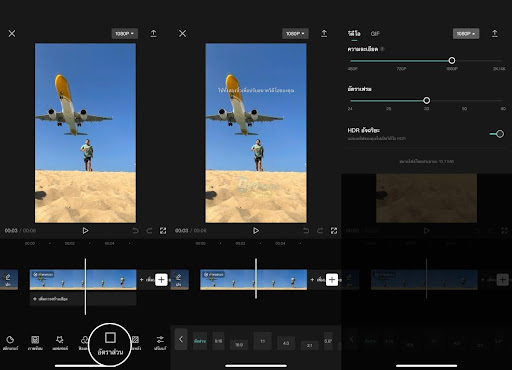The width and height of the screenshot is (512, 370).
Task: Open the sticker tool in bottom toolbar
Action: click(x=10, y=343)
